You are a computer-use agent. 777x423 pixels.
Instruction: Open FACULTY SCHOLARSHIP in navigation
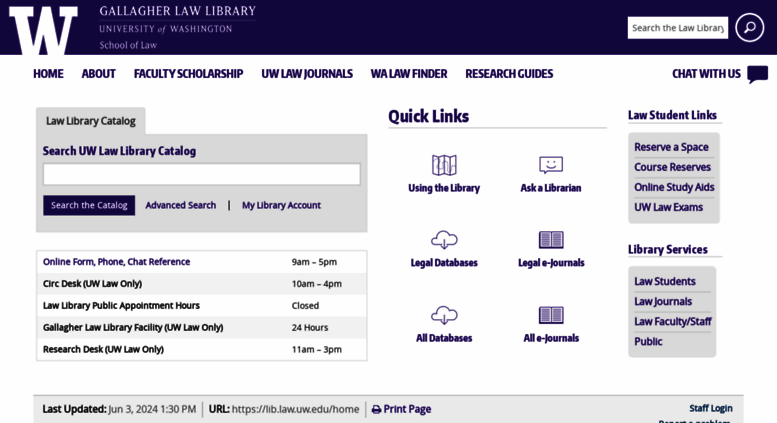pyautogui.click(x=188, y=74)
